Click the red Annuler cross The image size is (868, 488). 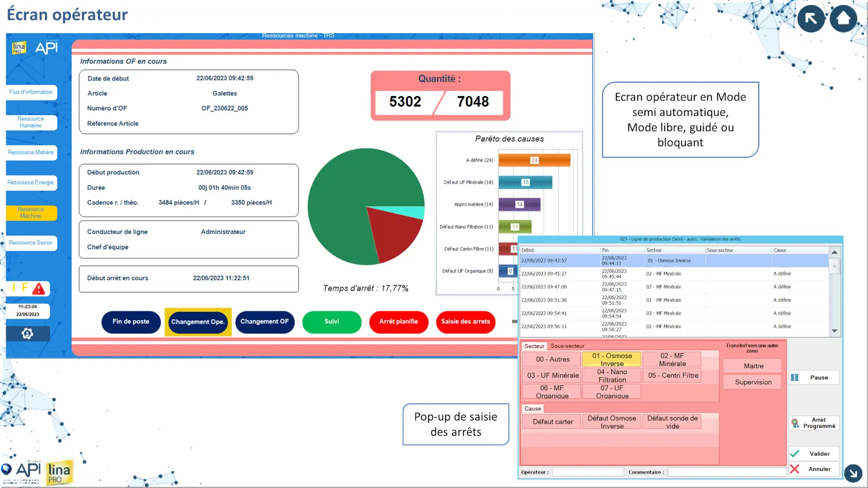pos(795,469)
